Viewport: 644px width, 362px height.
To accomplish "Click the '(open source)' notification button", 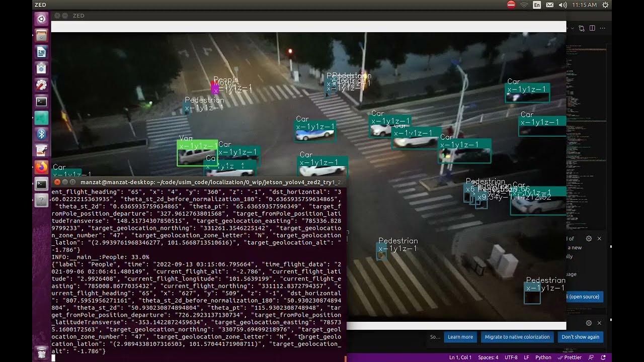I will click(x=585, y=297).
